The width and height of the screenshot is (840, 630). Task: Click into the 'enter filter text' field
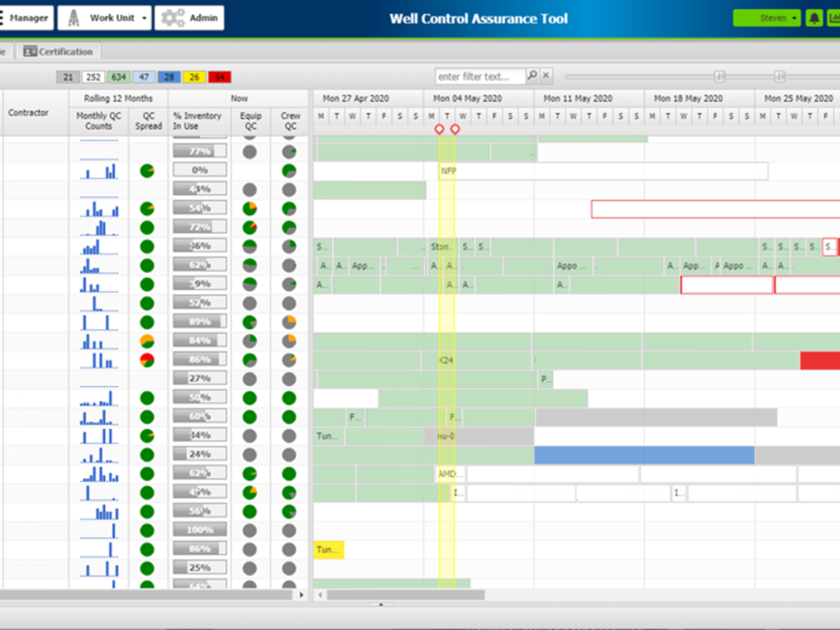[x=480, y=76]
